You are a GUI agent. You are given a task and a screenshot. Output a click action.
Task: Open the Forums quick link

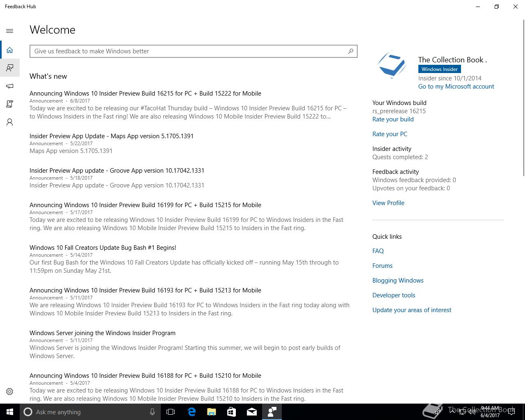tap(382, 266)
